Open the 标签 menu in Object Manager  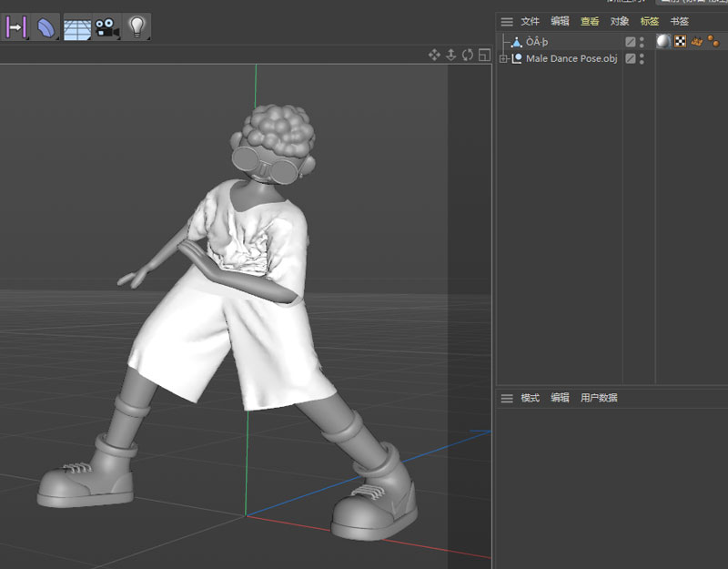pyautogui.click(x=649, y=21)
